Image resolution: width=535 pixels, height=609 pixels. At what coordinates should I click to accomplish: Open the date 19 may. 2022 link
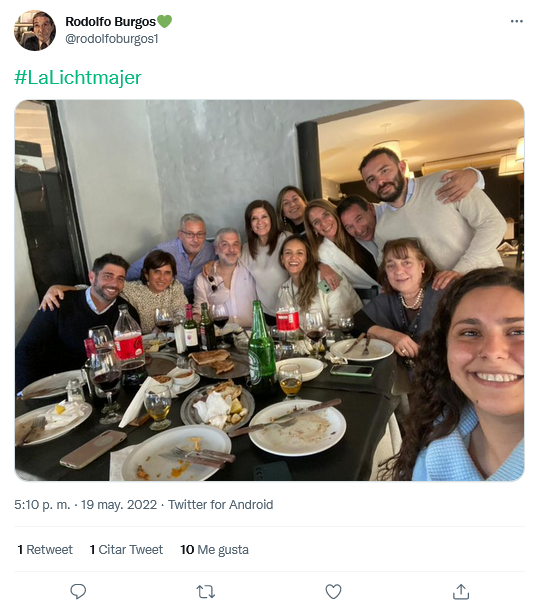[x=119, y=505]
